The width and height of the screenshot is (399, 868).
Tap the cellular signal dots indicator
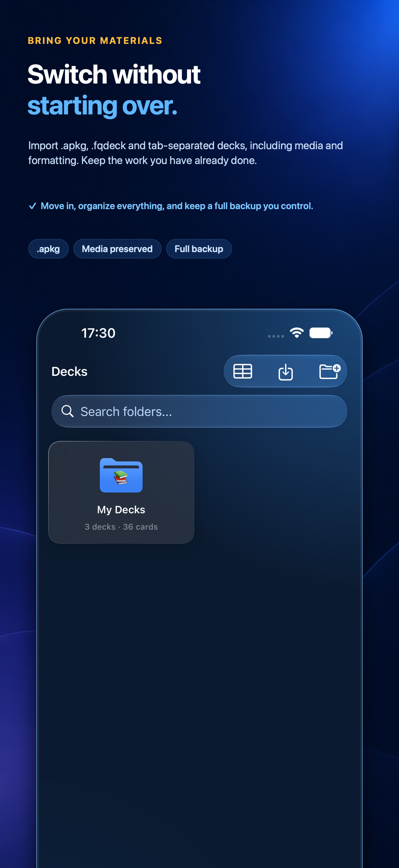coord(276,336)
